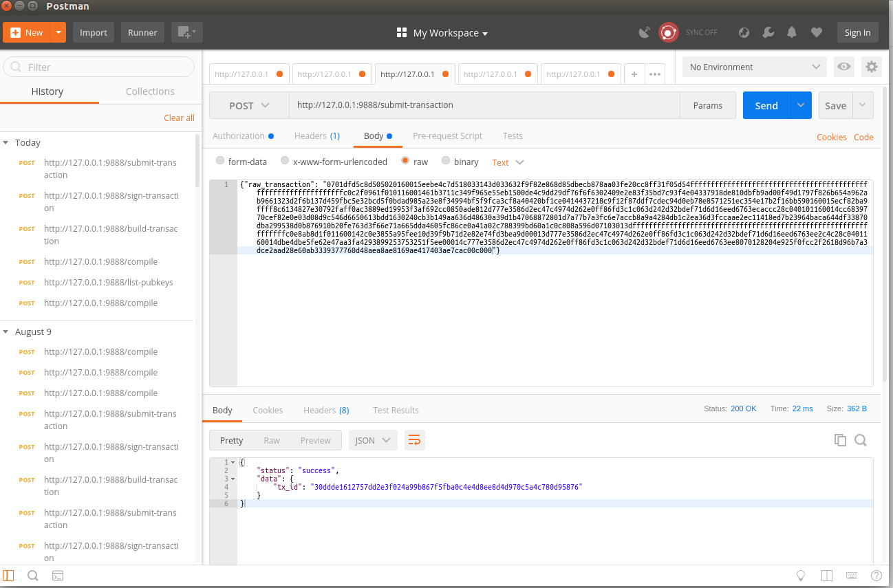This screenshot has height=588, width=893.
Task: Click the Save button
Action: 835,105
